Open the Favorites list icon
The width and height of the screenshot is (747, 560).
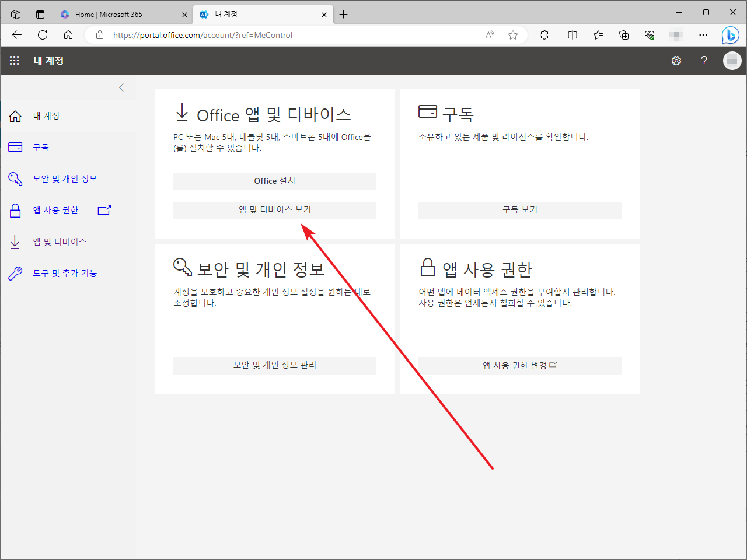[598, 35]
